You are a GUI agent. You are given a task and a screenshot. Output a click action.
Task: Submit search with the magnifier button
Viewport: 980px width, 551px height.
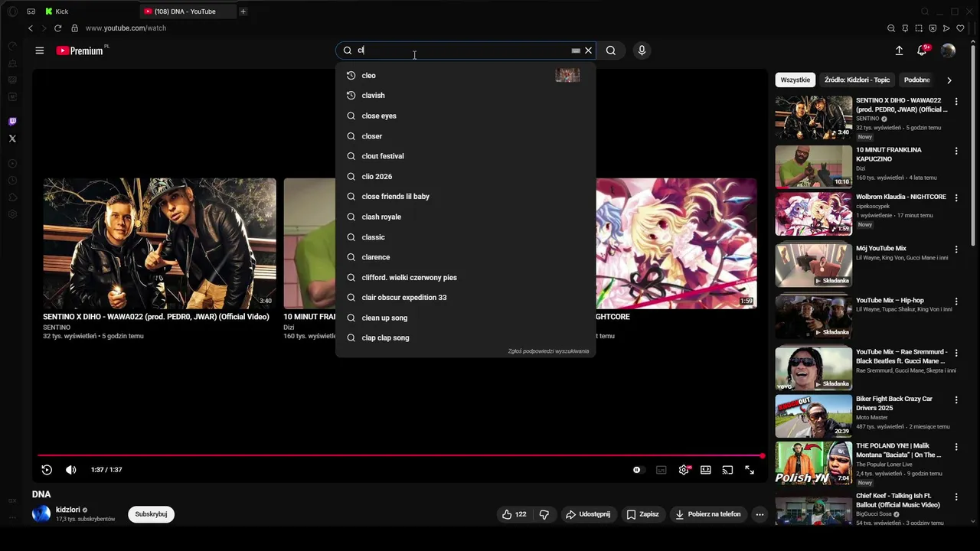611,51
